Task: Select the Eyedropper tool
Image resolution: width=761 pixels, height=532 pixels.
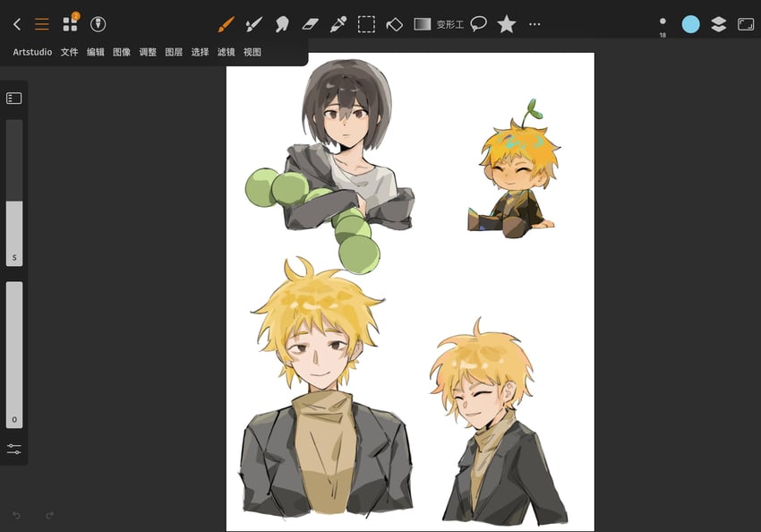Action: (338, 24)
